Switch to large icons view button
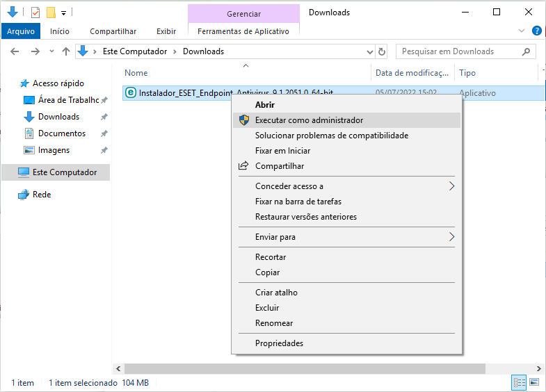 (x=534, y=382)
